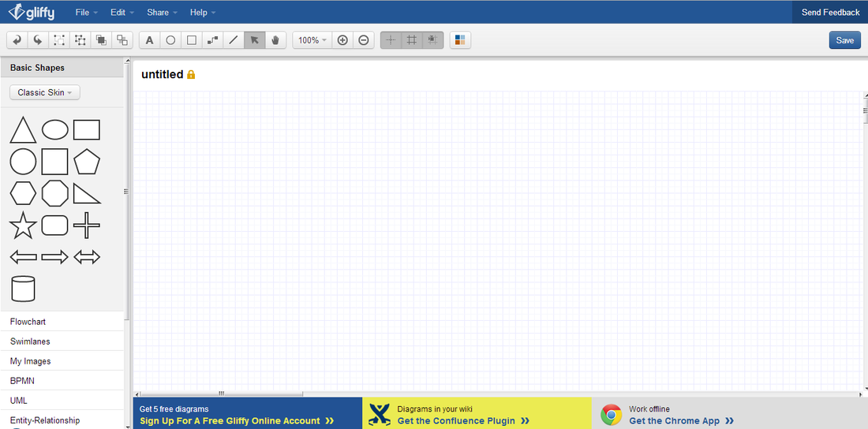This screenshot has height=429, width=868.
Task: Click the Send to Back icon
Action: [122, 40]
